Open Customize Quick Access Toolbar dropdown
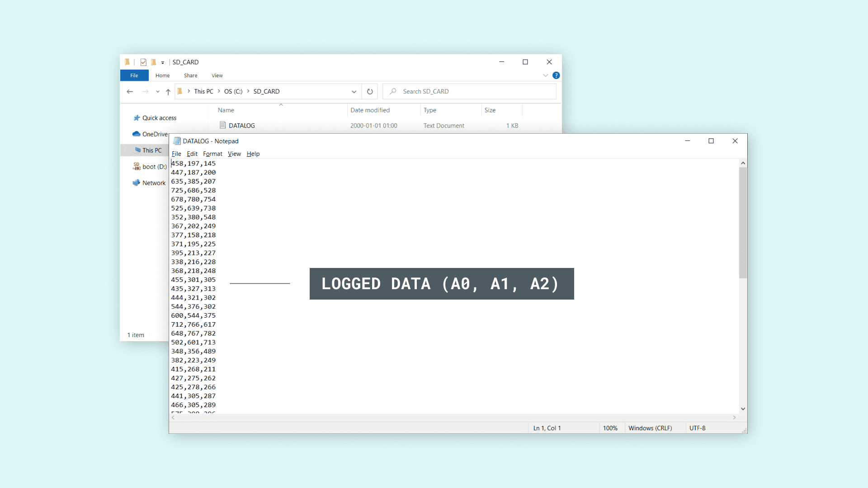 [x=163, y=63]
